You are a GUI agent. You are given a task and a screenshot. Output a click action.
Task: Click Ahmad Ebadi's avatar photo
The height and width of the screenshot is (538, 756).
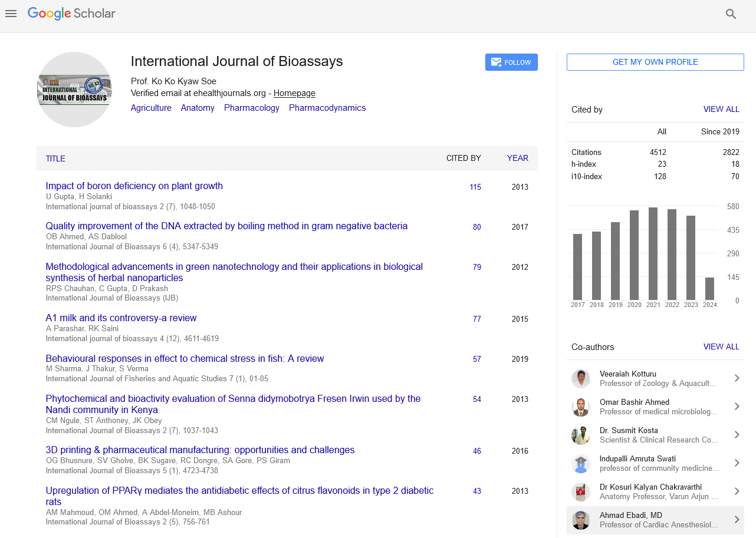pos(581,520)
